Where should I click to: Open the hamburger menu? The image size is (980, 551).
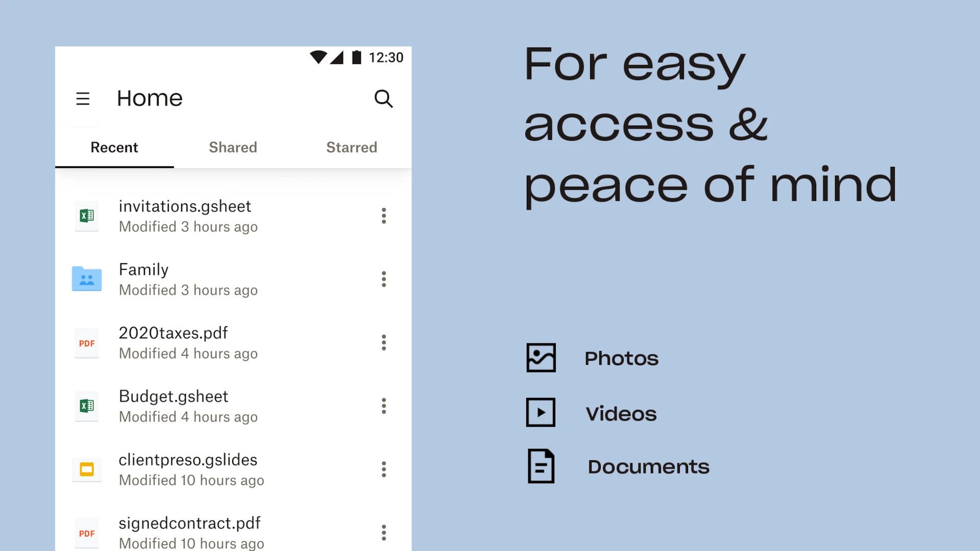[82, 97]
